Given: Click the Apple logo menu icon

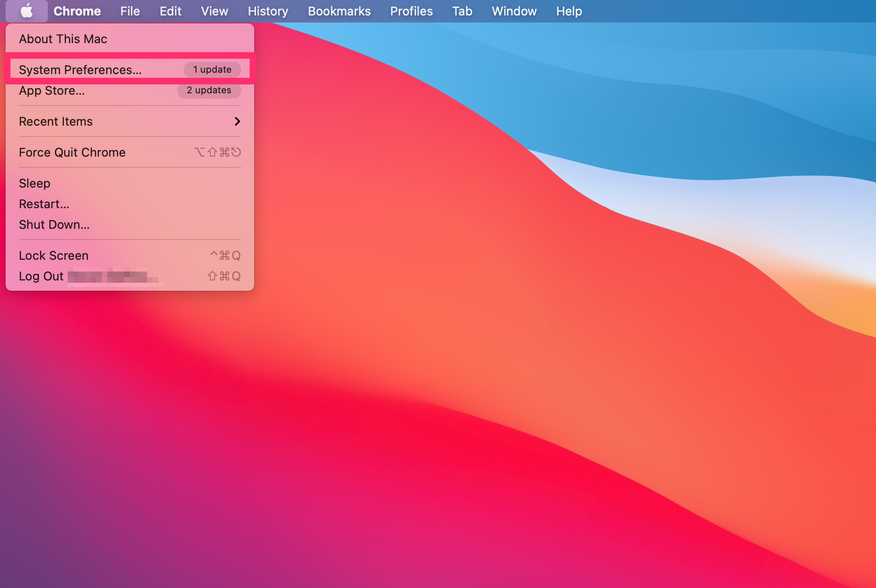Looking at the screenshot, I should pos(27,11).
